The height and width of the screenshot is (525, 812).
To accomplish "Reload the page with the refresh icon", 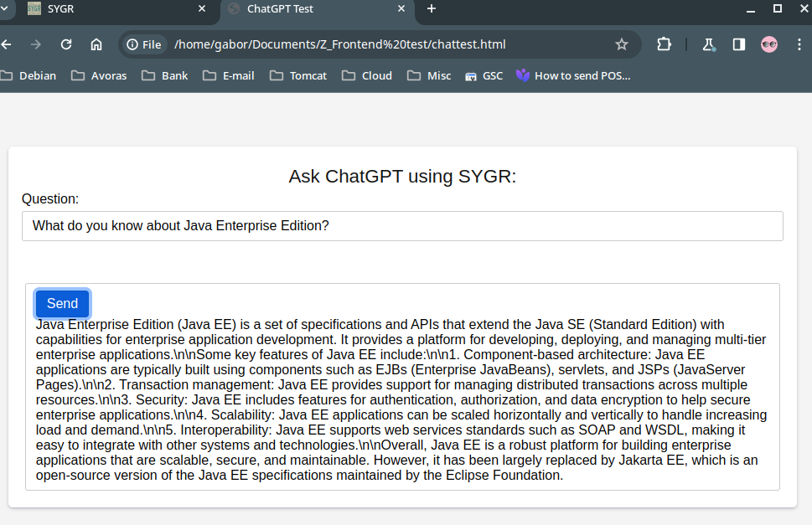I will tap(66, 44).
